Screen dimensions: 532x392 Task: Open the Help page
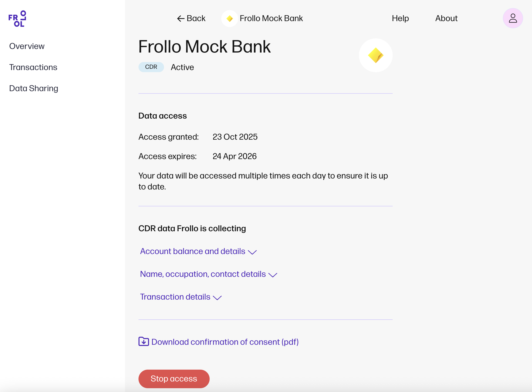pos(400,18)
